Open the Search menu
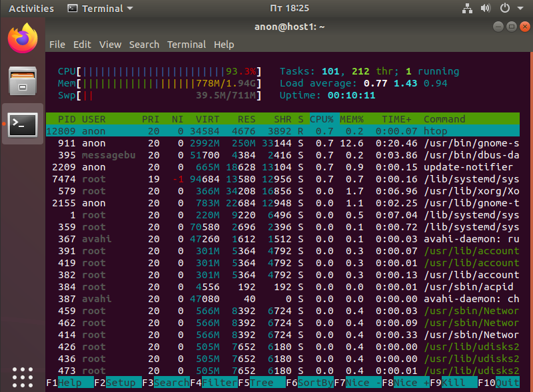 pyautogui.click(x=144, y=45)
